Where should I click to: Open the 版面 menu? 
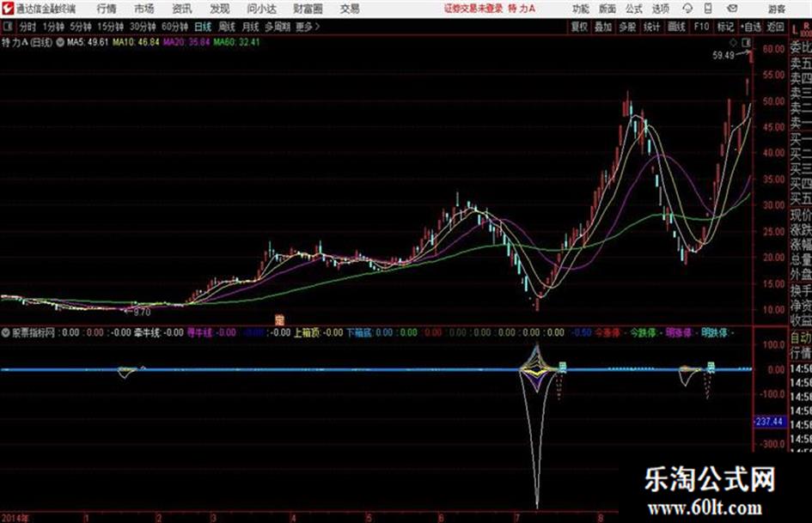(x=607, y=9)
